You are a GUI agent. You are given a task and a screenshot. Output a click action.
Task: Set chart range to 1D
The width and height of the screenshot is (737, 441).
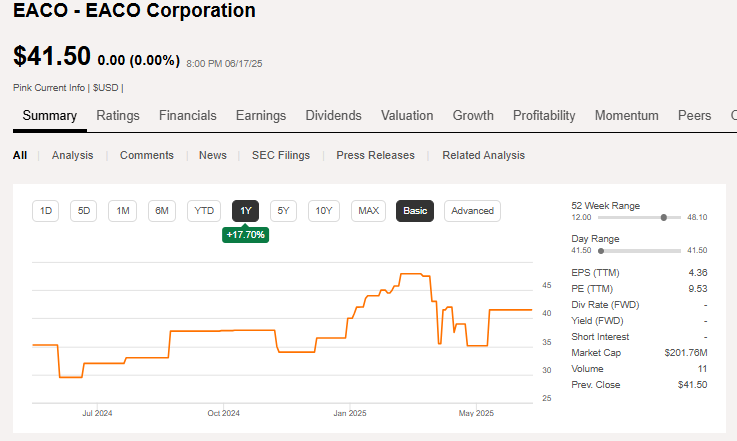pyautogui.click(x=46, y=211)
